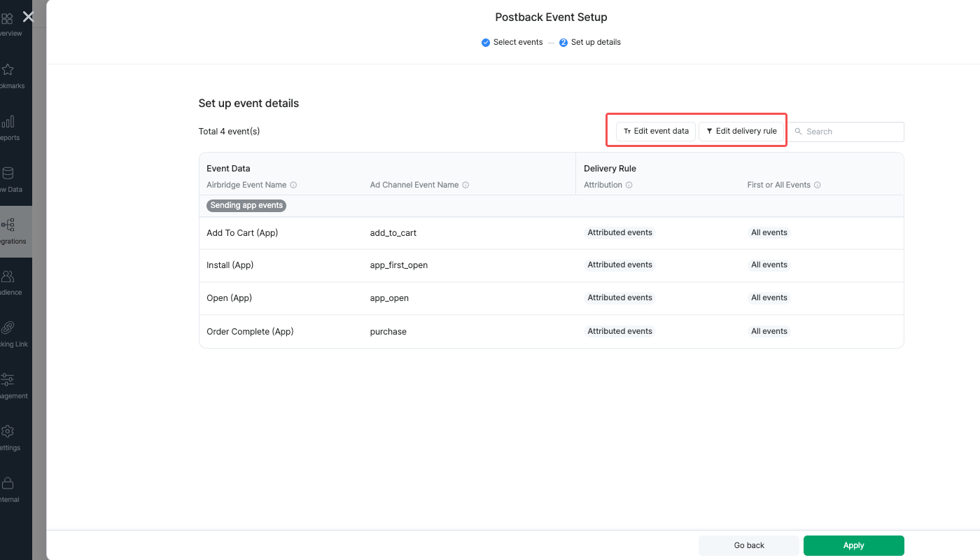Open the Reports bar chart icon
Viewport: 980px width, 560px height.
[8, 122]
